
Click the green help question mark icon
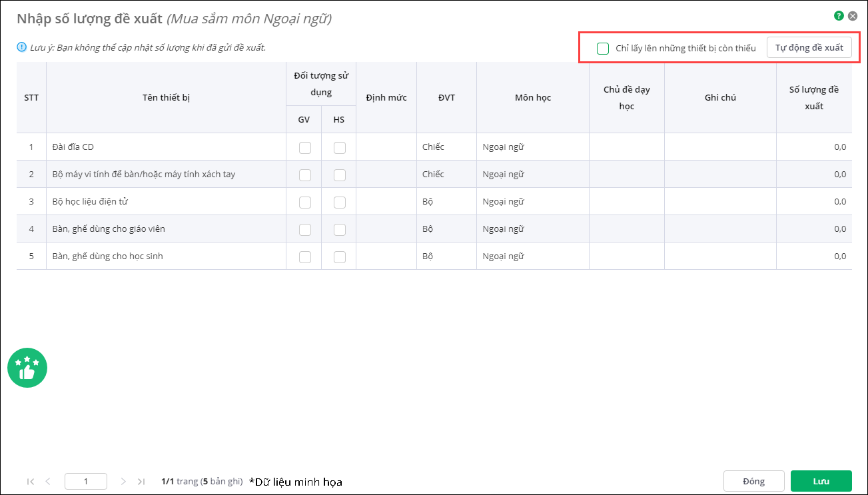839,15
